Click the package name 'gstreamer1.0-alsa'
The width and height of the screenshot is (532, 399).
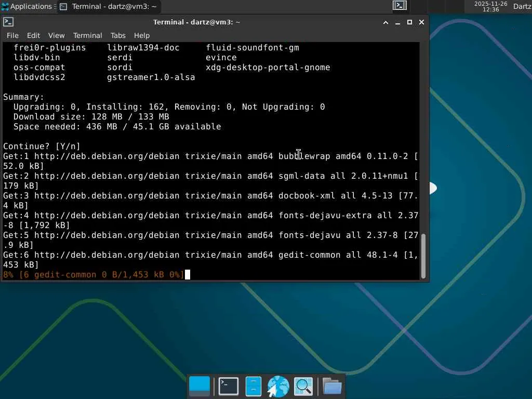tap(151, 77)
